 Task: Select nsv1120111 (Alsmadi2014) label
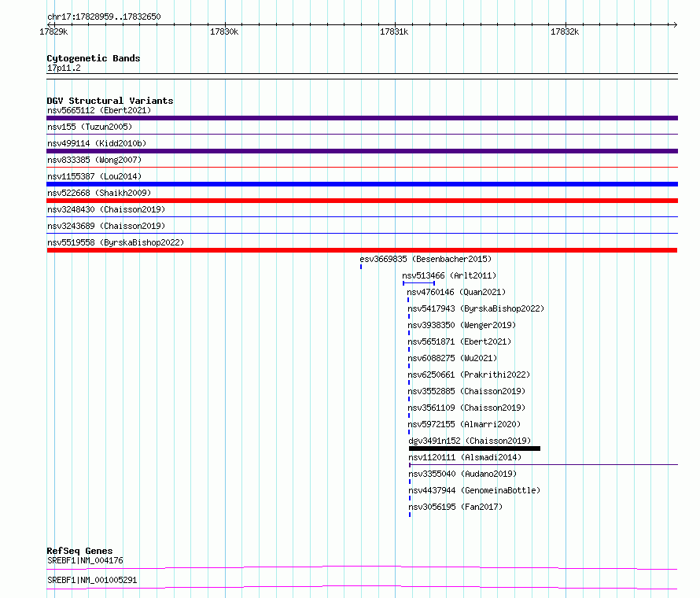tap(465, 457)
